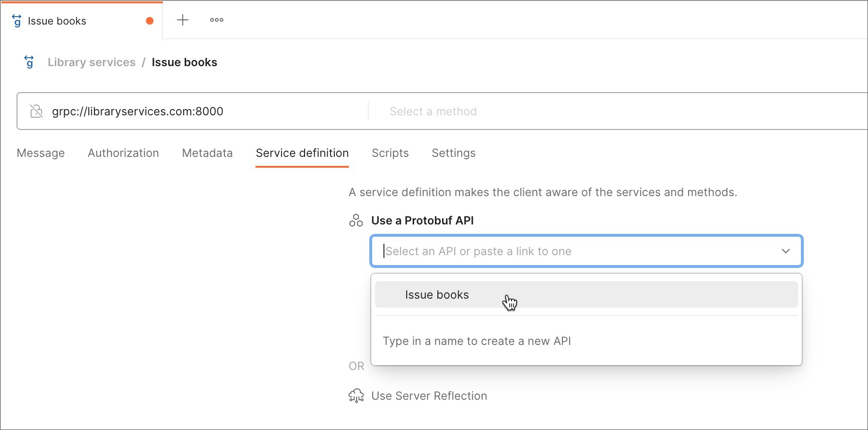This screenshot has width=868, height=430.
Task: Click the gRPC icon in the Issue books tab
Action: [x=17, y=21]
